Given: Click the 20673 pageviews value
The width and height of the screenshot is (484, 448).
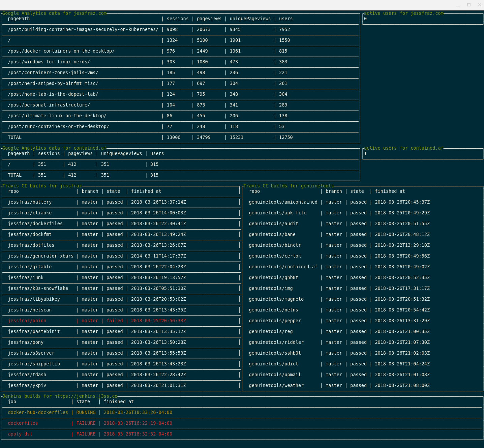Looking at the screenshot, I should 204,30.
